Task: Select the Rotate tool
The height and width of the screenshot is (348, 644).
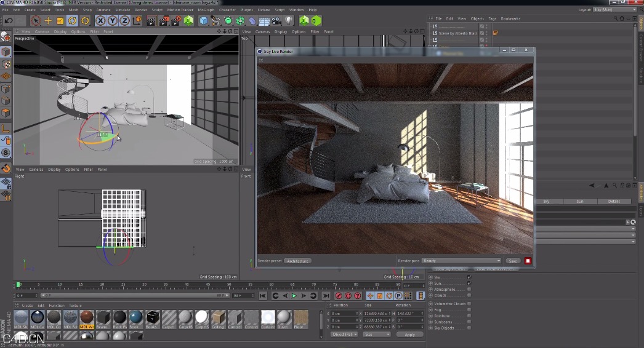Action: coord(73,20)
